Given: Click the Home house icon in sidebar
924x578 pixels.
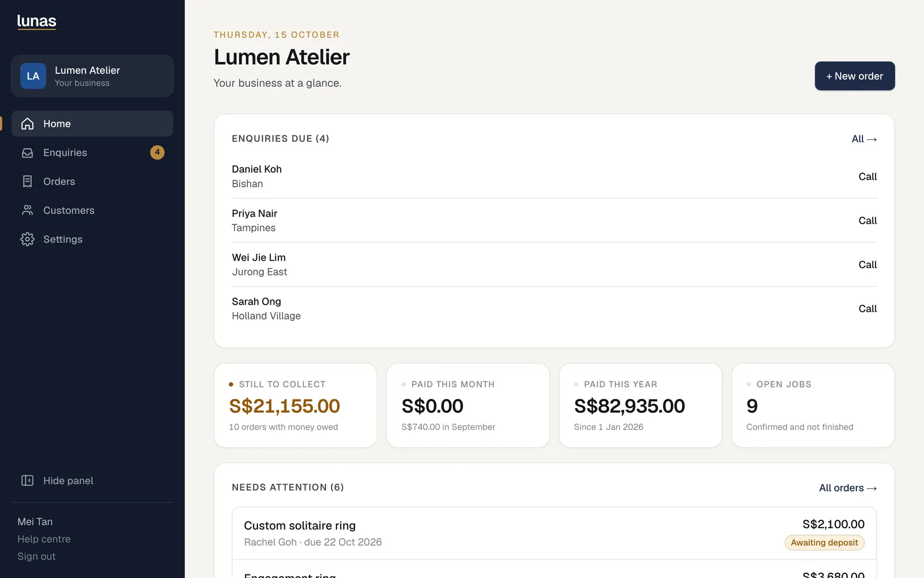Looking at the screenshot, I should click(27, 124).
